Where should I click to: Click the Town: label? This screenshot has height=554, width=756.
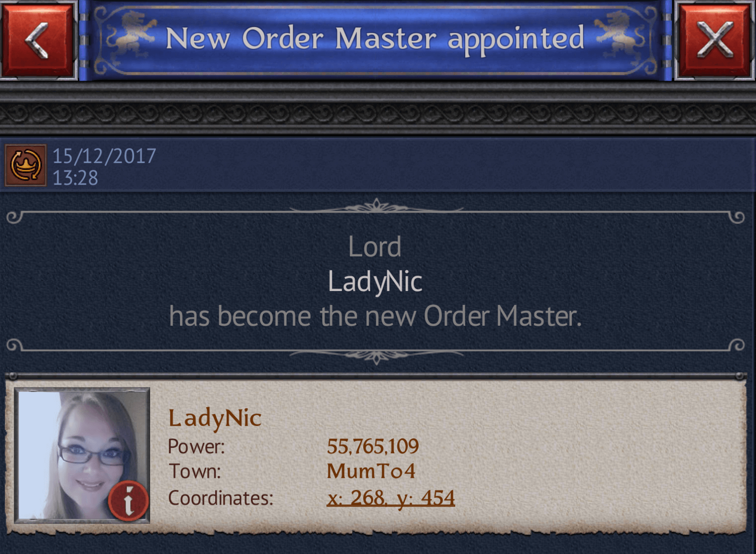(195, 471)
